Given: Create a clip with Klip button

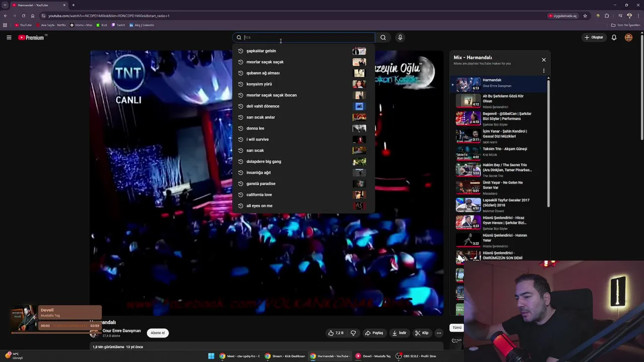Looking at the screenshot, I should [422, 333].
